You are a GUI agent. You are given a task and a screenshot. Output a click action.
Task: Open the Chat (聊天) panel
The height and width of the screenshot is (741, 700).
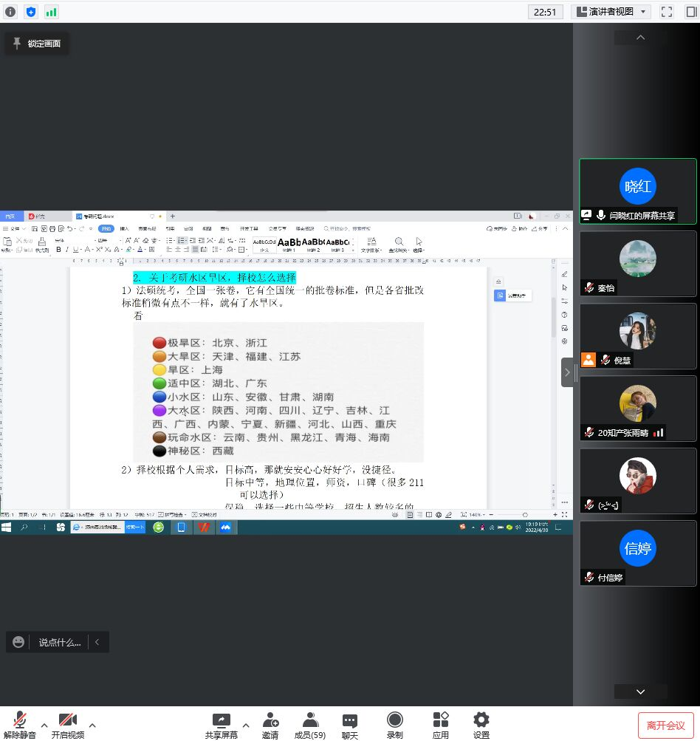(350, 725)
